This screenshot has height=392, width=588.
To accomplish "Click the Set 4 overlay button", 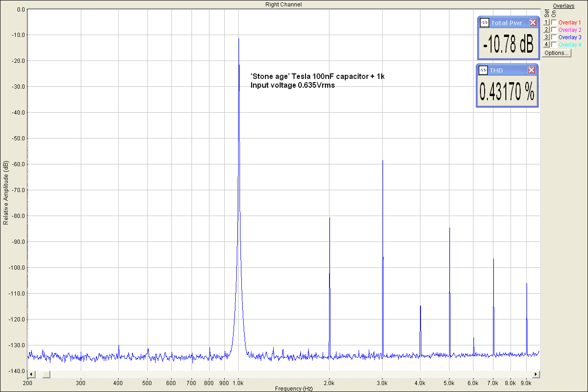I will pyautogui.click(x=546, y=44).
